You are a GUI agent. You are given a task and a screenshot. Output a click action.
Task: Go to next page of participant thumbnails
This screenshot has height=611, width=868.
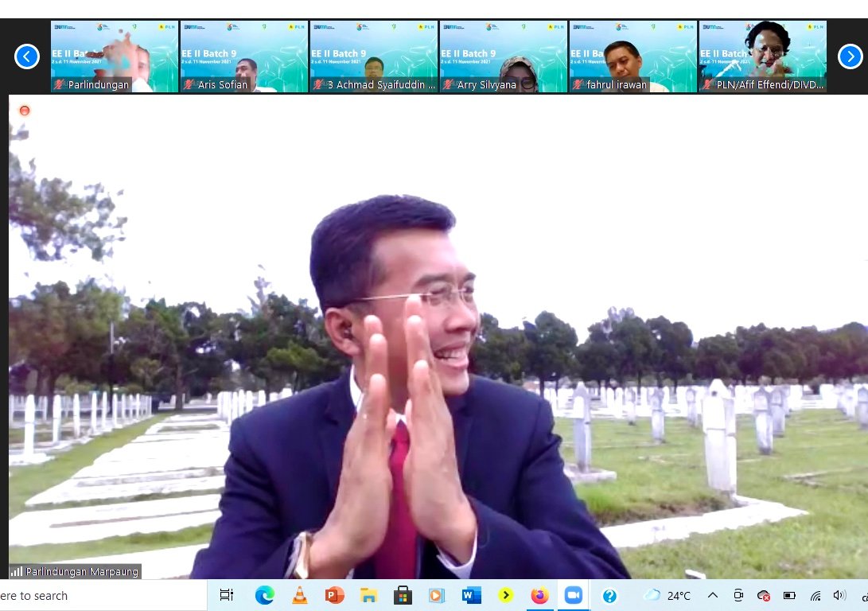[850, 56]
